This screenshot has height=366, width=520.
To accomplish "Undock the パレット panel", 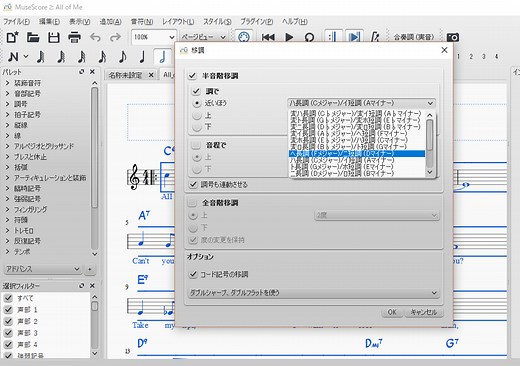I will point(82,72).
